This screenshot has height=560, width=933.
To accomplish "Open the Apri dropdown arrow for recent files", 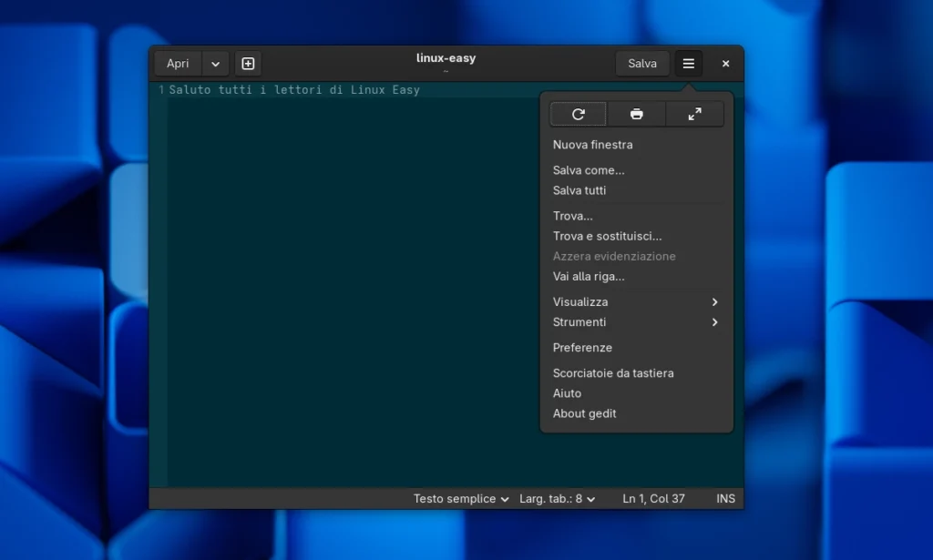I will (x=215, y=63).
